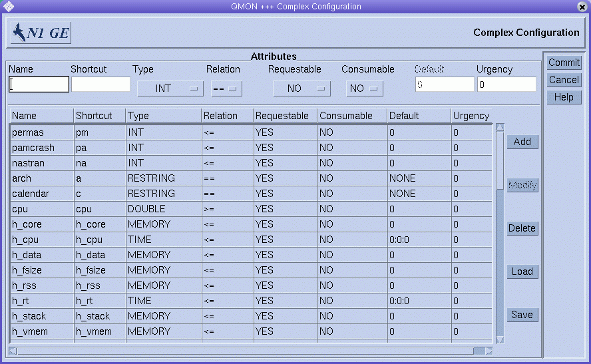Click the Urgency input field
Image resolution: width=591 pixels, height=364 pixels.
click(506, 85)
